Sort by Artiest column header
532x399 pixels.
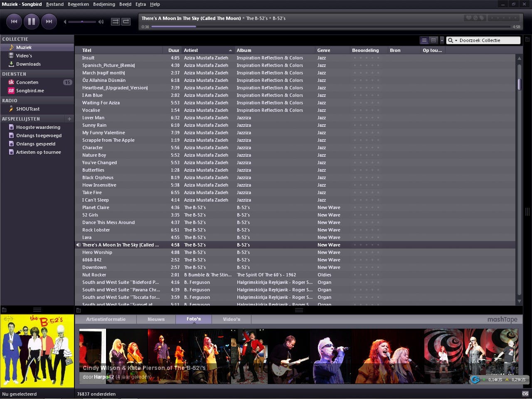click(208, 50)
